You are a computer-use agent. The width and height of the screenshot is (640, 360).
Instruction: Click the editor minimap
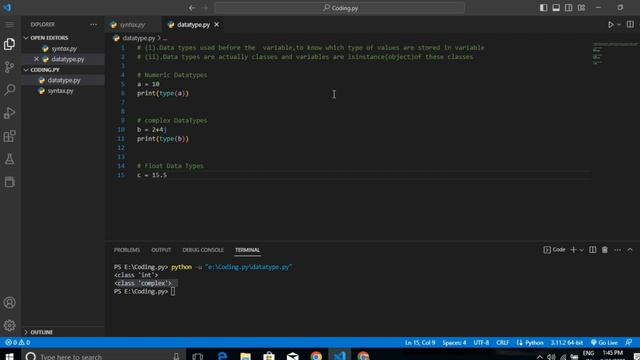click(x=615, y=53)
